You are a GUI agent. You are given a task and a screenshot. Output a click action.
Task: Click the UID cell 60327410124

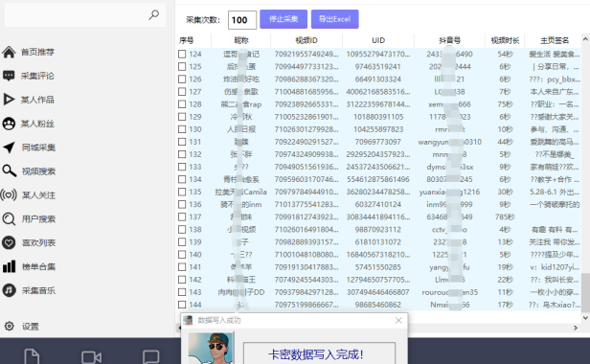pyautogui.click(x=377, y=204)
